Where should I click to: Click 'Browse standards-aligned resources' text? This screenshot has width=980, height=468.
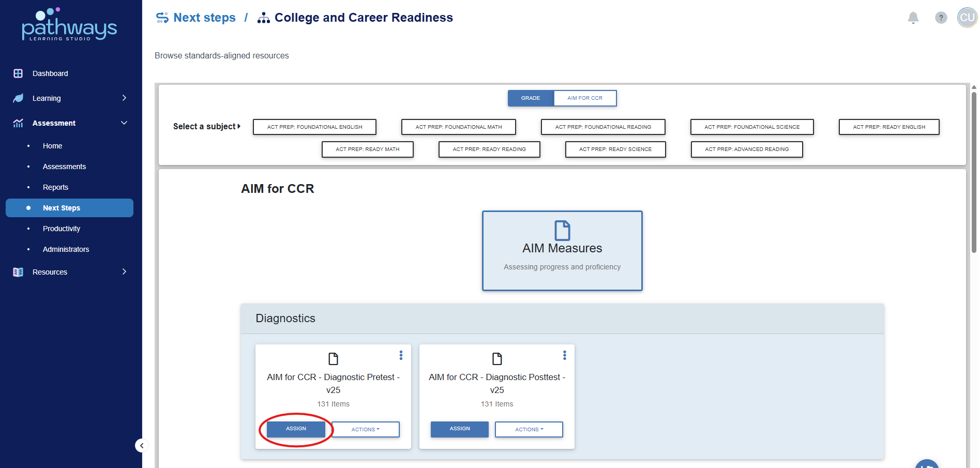tap(222, 56)
